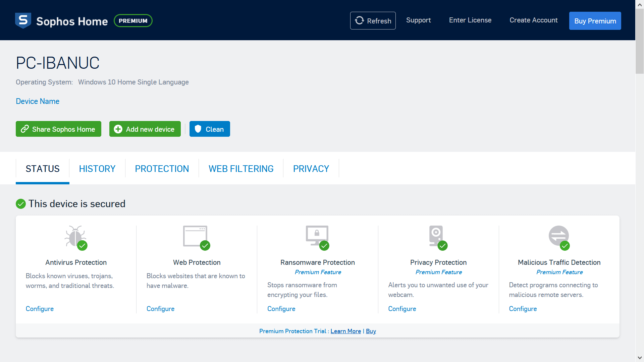Click Share Sophos Home button

point(58,129)
